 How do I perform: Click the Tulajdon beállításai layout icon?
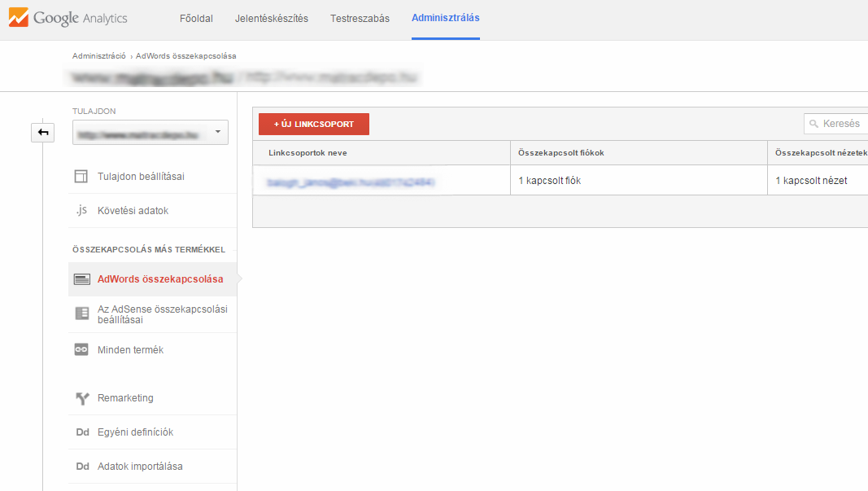click(x=81, y=177)
